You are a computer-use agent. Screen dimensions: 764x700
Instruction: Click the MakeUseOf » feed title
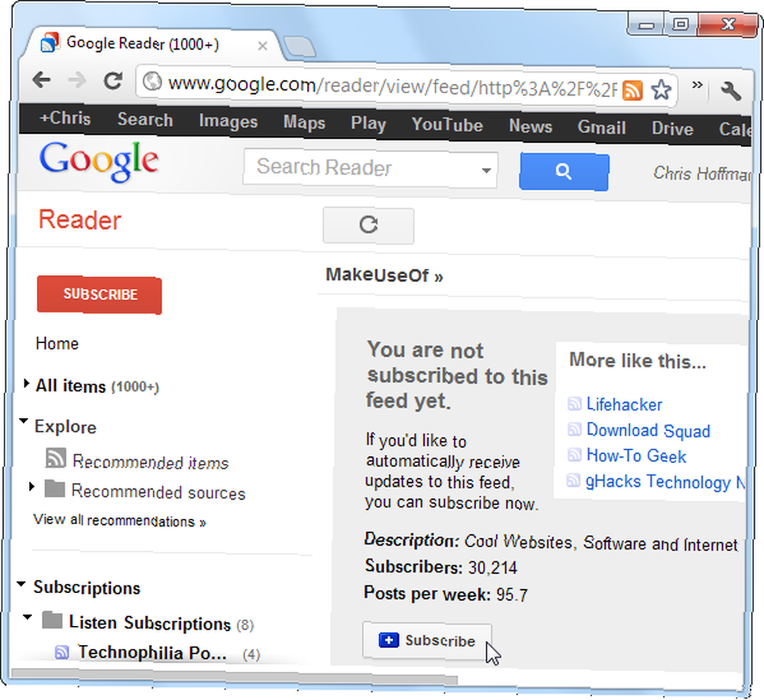[x=384, y=275]
